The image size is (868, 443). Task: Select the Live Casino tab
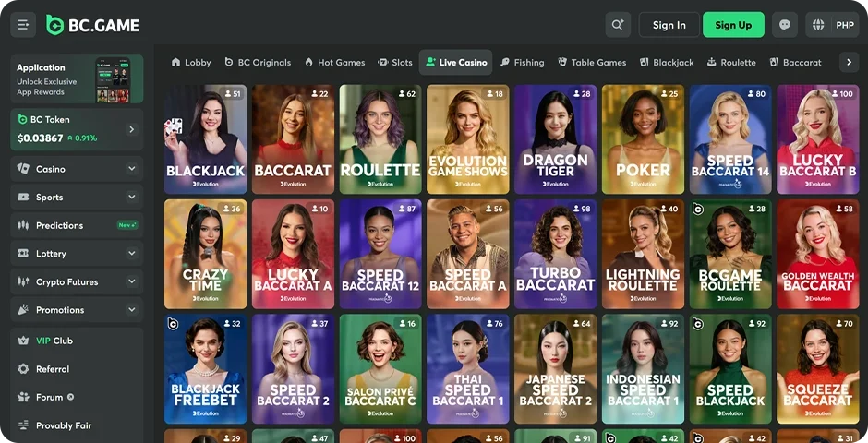click(457, 62)
